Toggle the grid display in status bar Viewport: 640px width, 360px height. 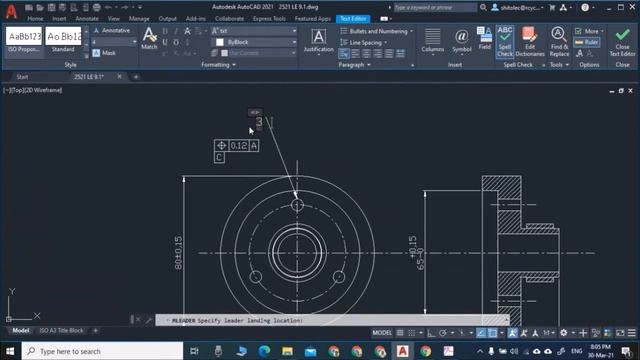coord(400,333)
